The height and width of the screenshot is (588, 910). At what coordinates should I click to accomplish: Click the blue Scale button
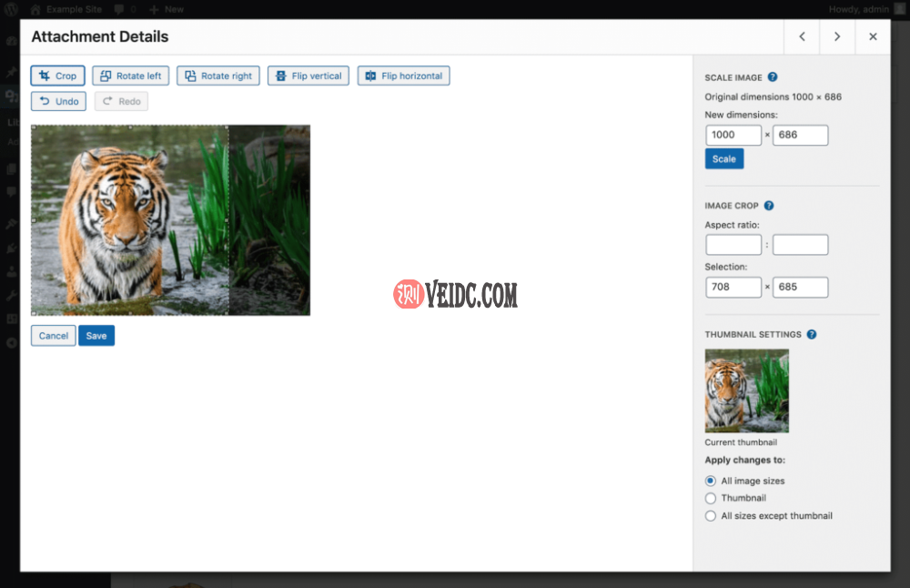click(x=723, y=158)
